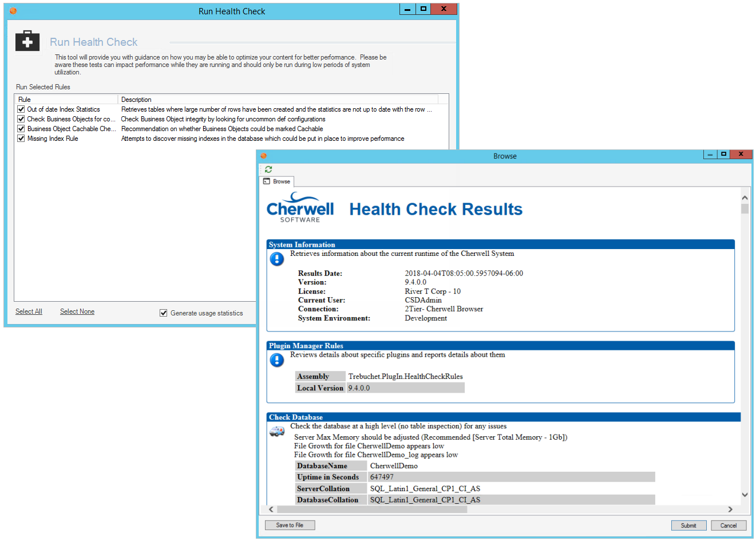Uncheck Business Object Cachable Check rule
Image resolution: width=756 pixels, height=541 pixels.
[21, 129]
